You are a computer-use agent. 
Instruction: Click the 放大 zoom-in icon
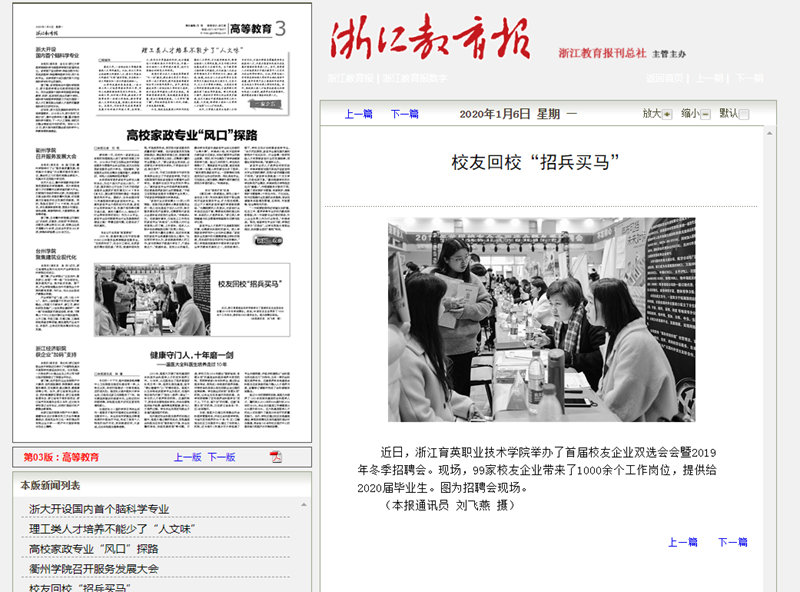coord(668,114)
